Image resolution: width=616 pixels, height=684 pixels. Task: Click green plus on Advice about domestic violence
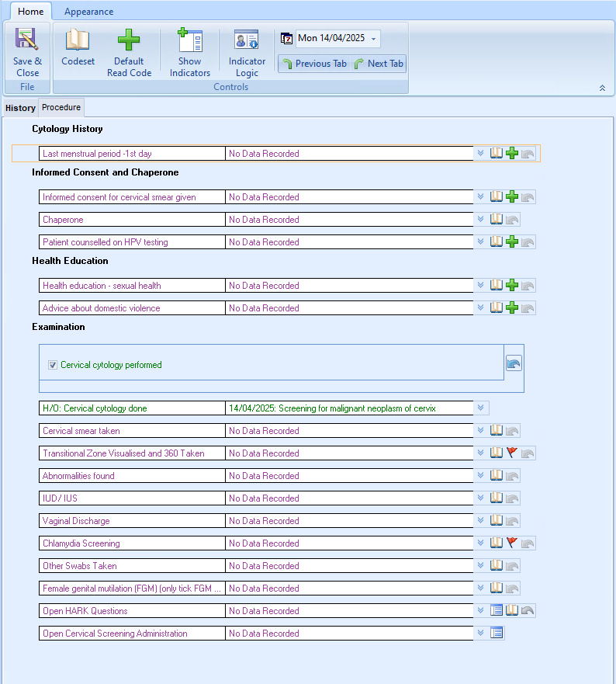tap(512, 307)
